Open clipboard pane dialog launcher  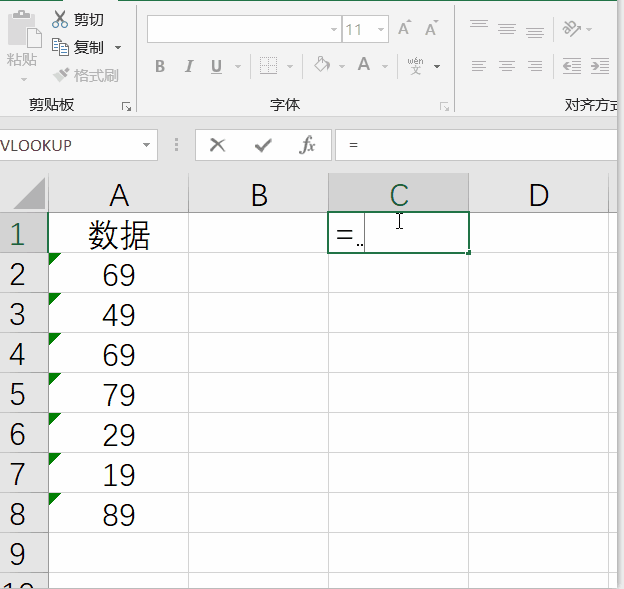[x=126, y=106]
